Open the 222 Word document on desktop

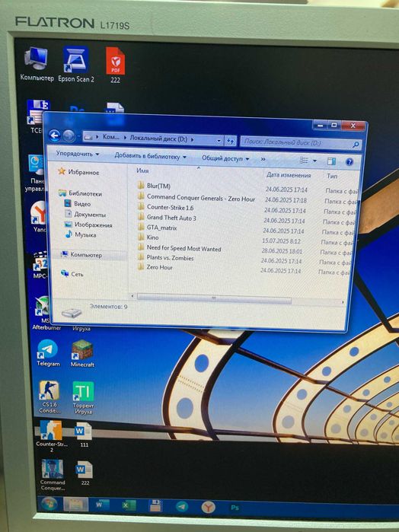[85, 473]
